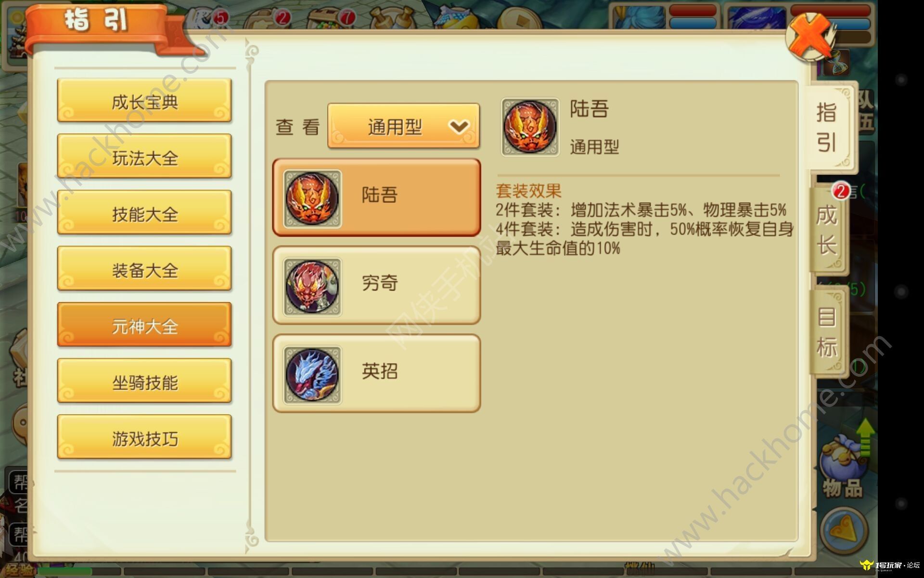
Task: Click the large 陆吾 portrait in detail panel
Action: (530, 127)
